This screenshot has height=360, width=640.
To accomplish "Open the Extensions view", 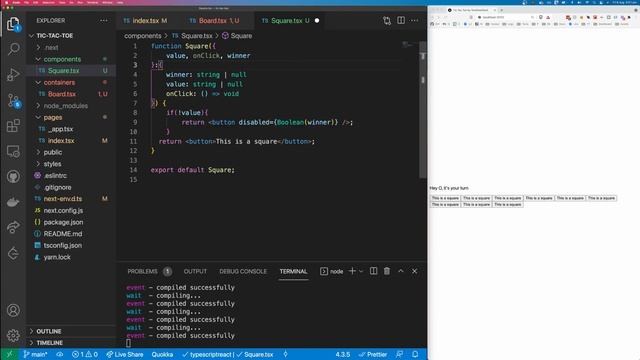I will pyautogui.click(x=13, y=126).
